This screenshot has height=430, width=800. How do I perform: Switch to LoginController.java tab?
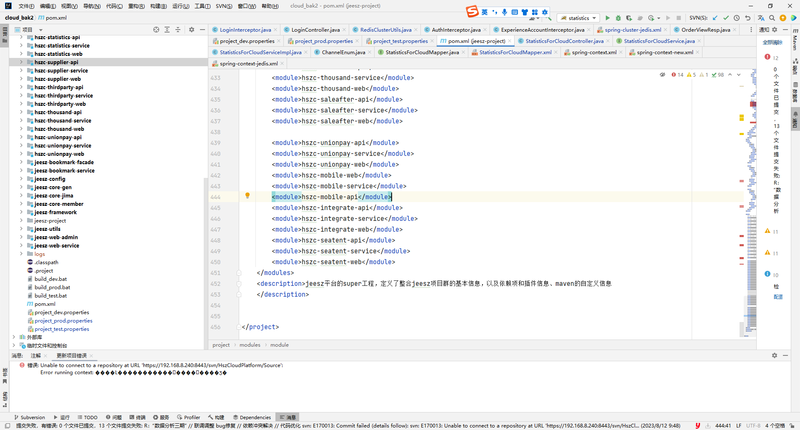tap(315, 30)
